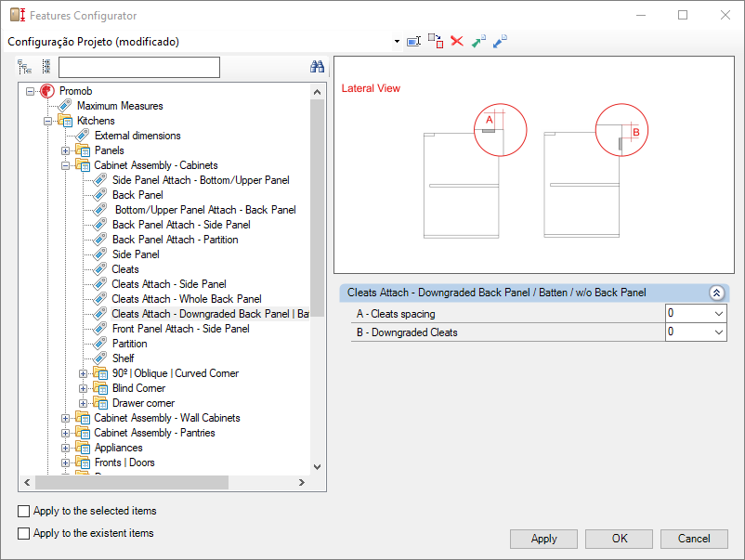Click folder icon beside Cabinet Assembly - Wall Cabinets
Viewport: 745px width, 560px height.
[83, 418]
